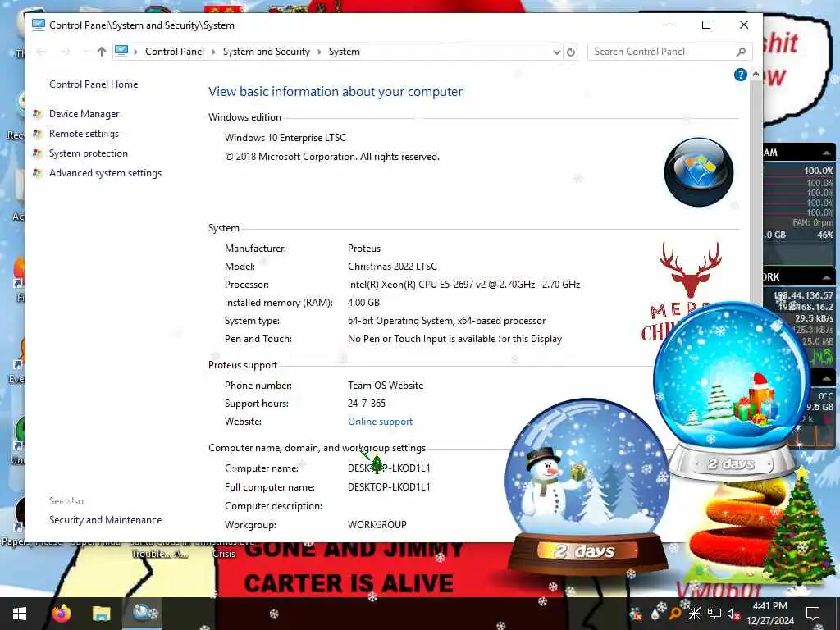840x630 pixels.
Task: Open System protection settings
Action: click(x=89, y=153)
